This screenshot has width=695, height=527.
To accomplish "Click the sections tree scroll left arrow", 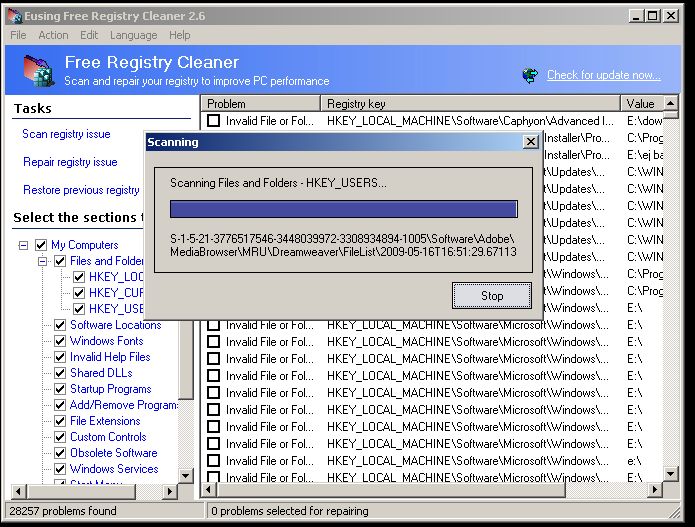I will [x=18, y=491].
